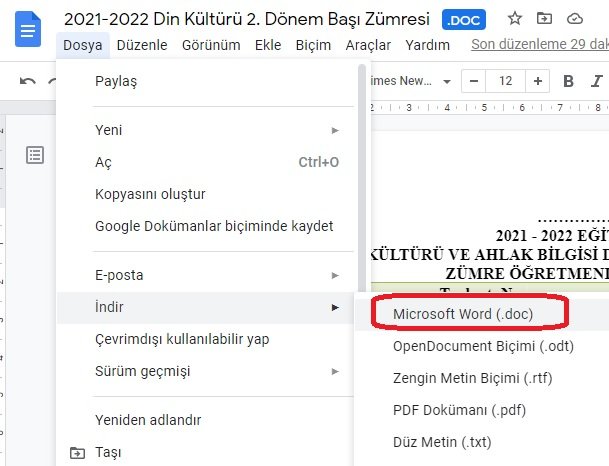
Task: Download as Zengin Metin Biçimi (.rtf)
Action: coord(482,378)
